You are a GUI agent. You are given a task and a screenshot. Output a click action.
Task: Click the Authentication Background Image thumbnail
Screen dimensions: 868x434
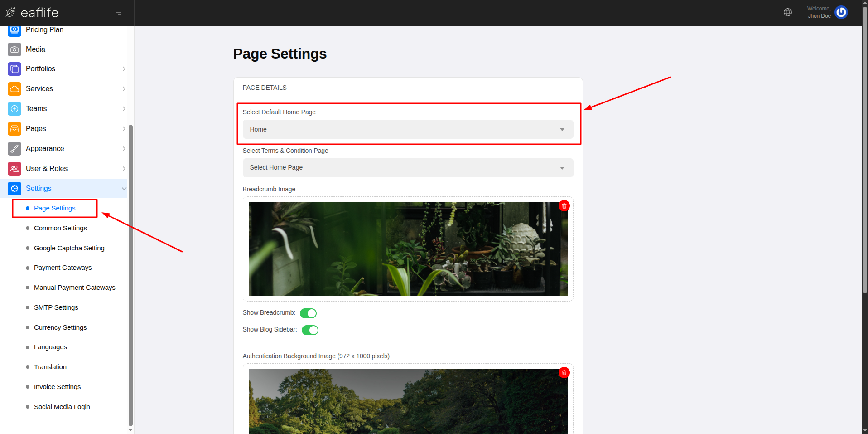click(x=408, y=401)
